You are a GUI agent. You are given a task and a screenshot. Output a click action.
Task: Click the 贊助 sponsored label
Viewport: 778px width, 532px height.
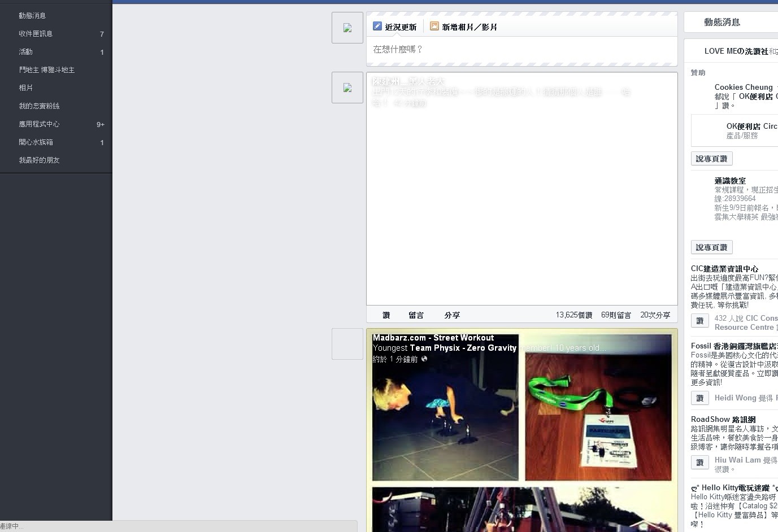[x=698, y=73]
